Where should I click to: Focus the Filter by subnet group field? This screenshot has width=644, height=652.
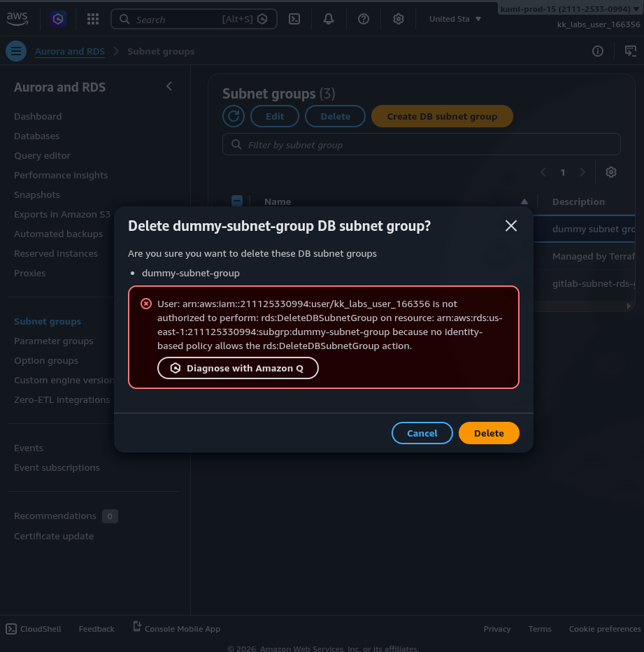tap(421, 144)
